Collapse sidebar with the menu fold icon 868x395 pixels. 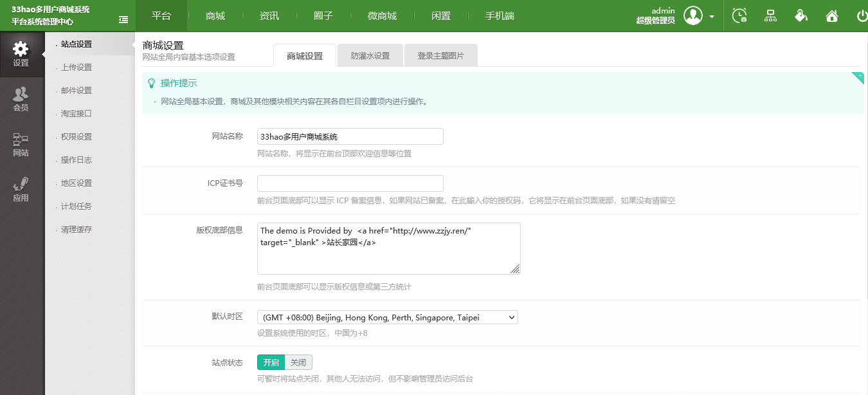[x=123, y=19]
